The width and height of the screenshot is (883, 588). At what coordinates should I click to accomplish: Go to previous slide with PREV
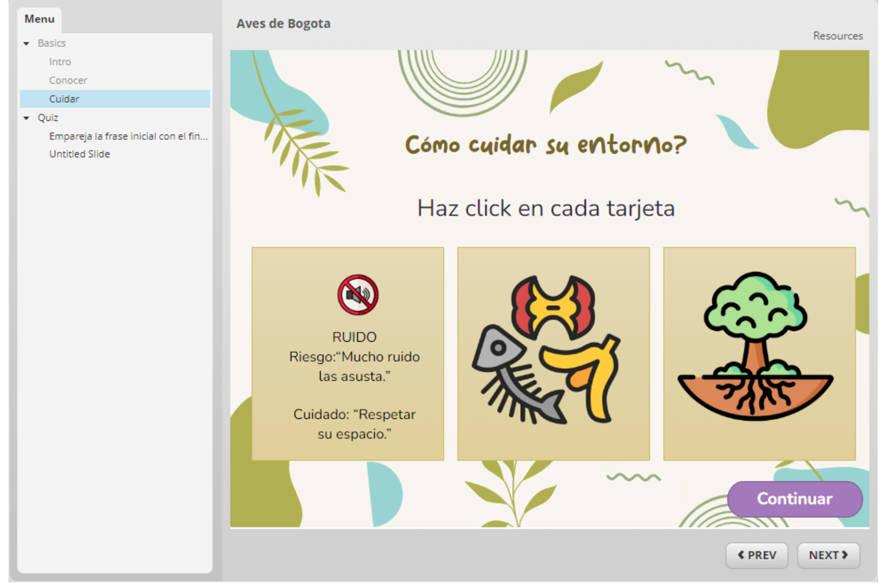point(756,555)
